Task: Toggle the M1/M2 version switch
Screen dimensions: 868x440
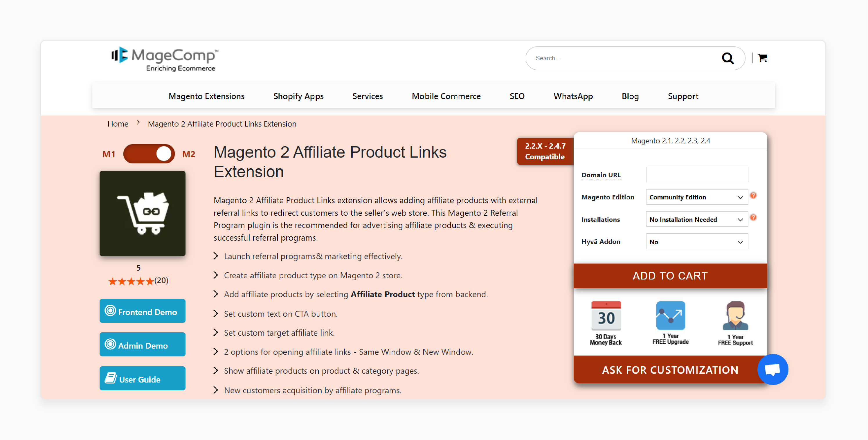Action: [149, 154]
